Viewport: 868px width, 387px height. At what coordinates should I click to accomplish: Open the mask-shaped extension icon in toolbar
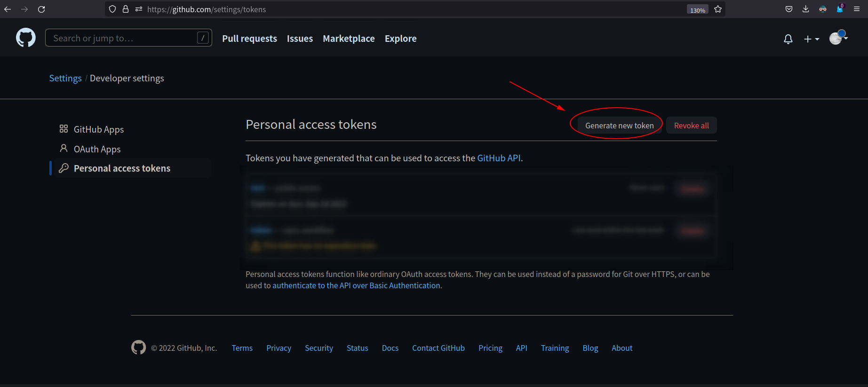pyautogui.click(x=823, y=9)
